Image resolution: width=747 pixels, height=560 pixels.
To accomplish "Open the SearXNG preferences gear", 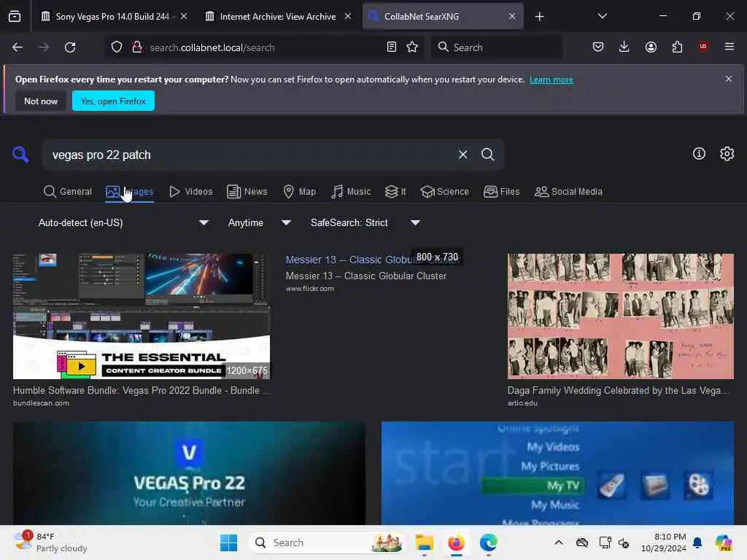I will tap(727, 153).
